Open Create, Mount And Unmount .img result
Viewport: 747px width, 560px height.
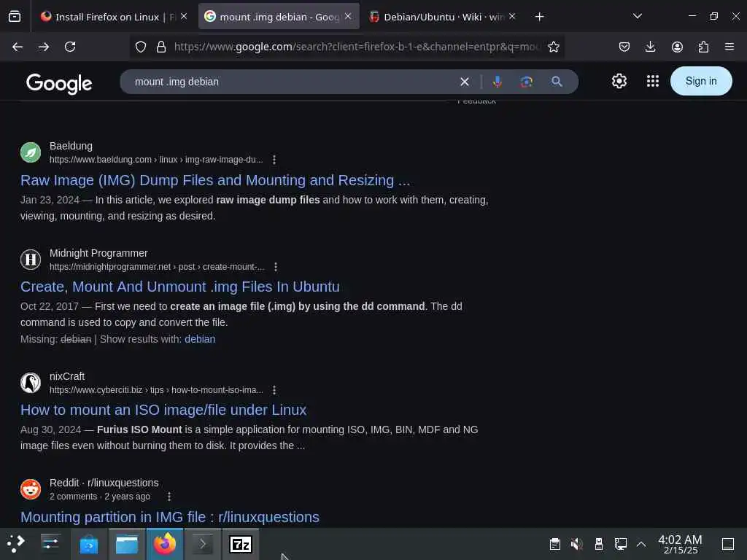pos(180,287)
